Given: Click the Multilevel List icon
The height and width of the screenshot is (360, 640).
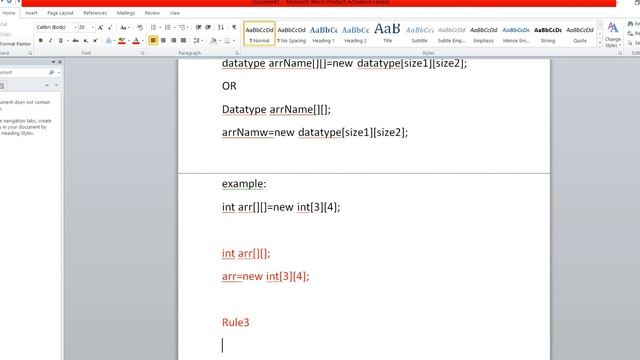Looking at the screenshot, I should pyautogui.click(x=182, y=27).
